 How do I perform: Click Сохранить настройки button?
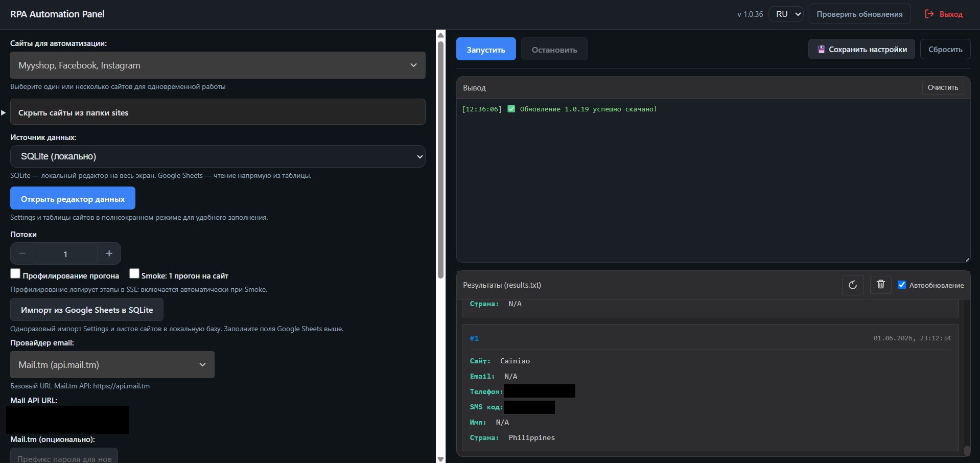(x=861, y=49)
